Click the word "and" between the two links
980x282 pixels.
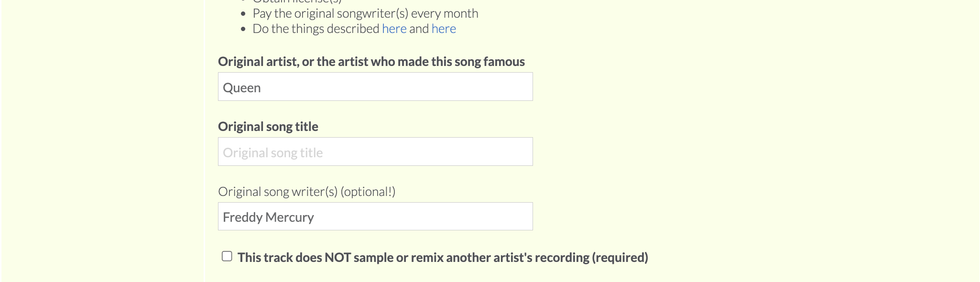click(x=419, y=29)
